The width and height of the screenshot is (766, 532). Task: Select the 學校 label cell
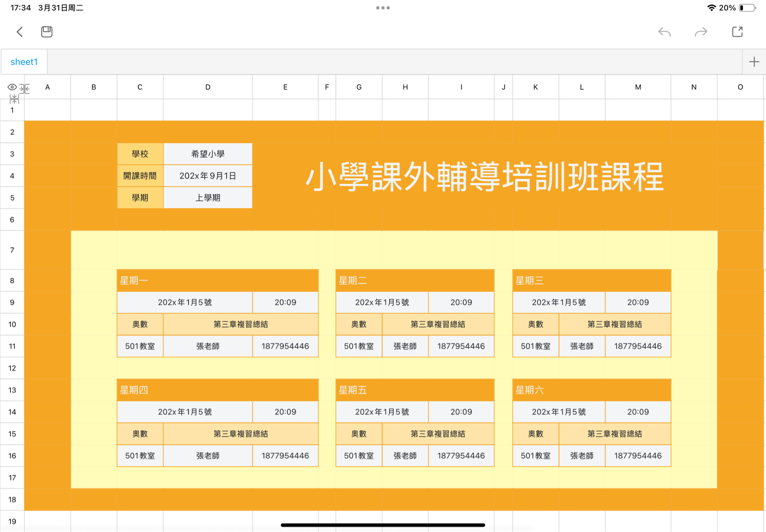click(140, 154)
